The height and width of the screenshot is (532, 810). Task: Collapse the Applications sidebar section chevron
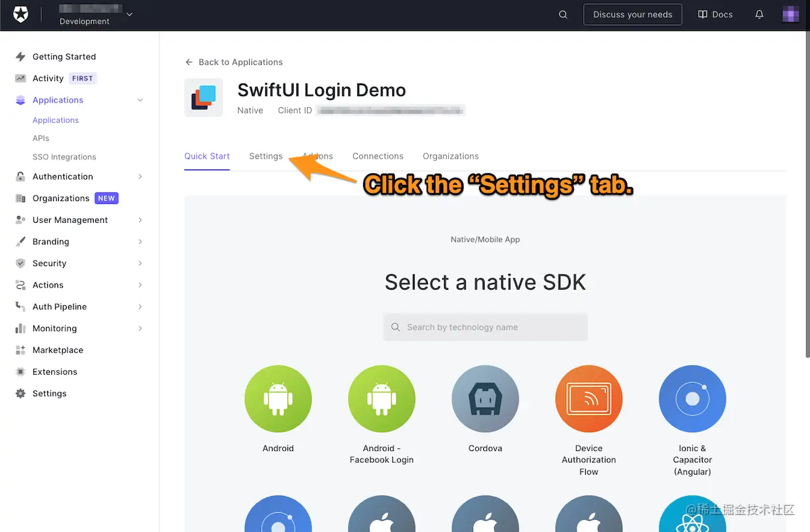140,100
